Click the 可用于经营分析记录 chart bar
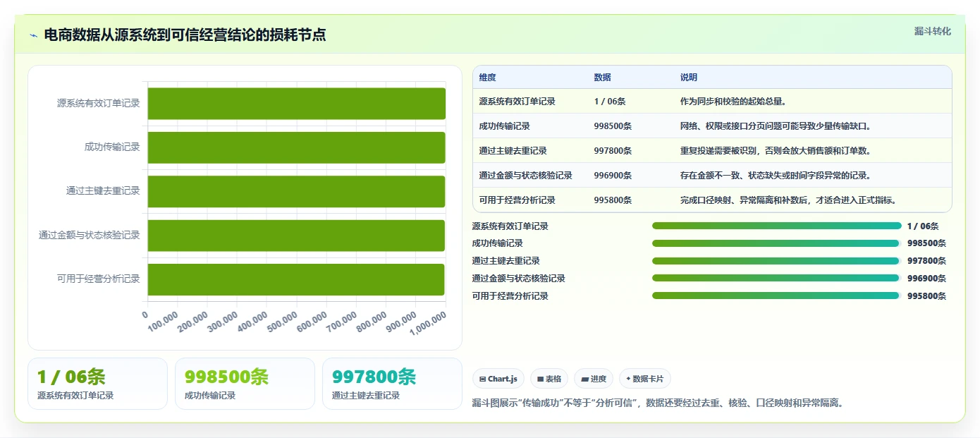This screenshot has width=980, height=438. click(x=296, y=279)
